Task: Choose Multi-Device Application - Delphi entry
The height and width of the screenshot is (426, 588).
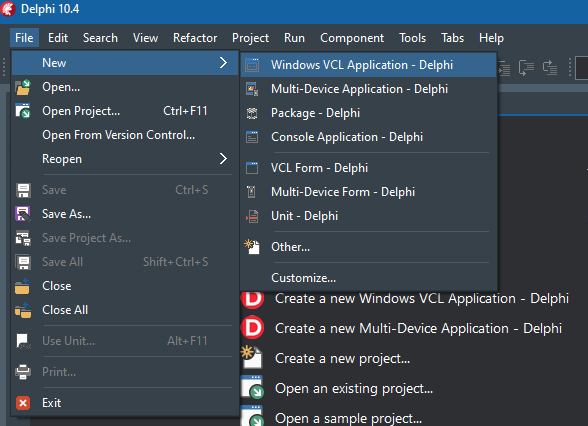Action: click(x=369, y=89)
